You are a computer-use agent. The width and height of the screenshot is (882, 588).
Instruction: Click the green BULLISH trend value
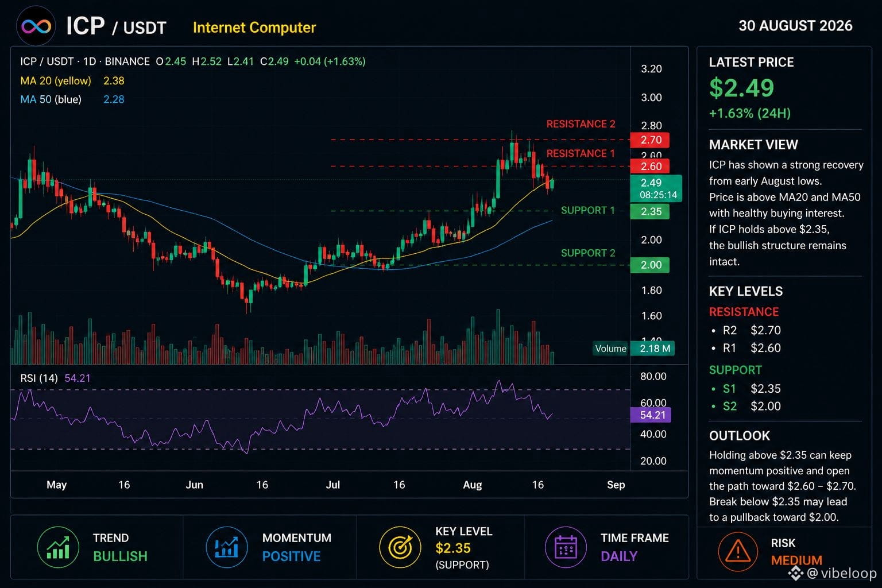(x=121, y=556)
